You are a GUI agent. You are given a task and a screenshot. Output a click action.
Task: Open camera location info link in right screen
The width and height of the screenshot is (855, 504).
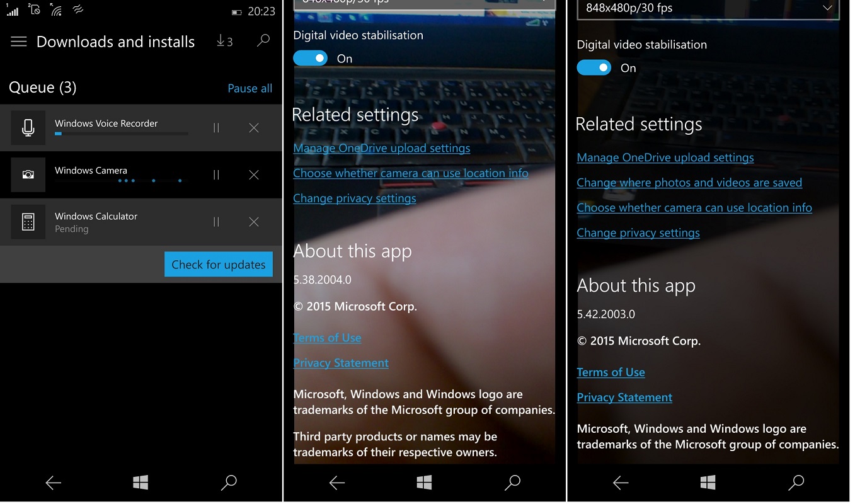point(694,208)
